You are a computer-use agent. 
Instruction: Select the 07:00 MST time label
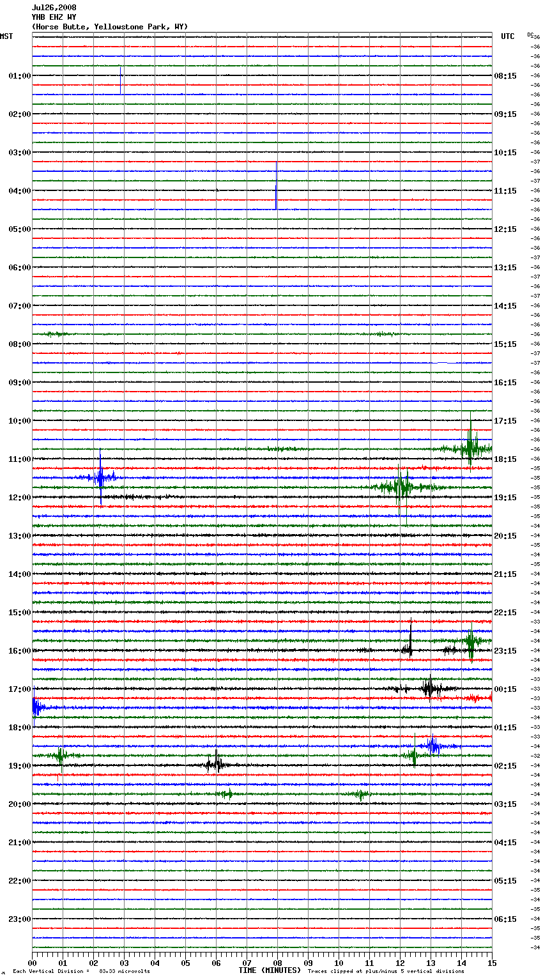[20, 306]
